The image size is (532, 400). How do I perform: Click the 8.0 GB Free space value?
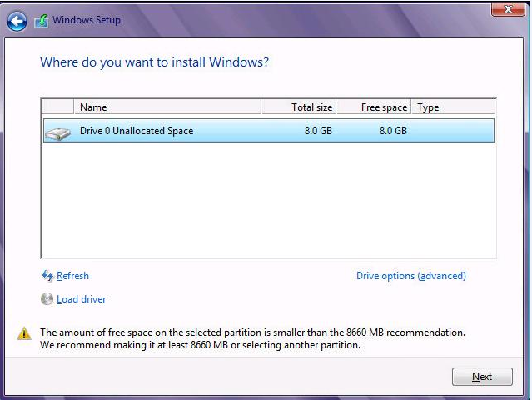393,131
